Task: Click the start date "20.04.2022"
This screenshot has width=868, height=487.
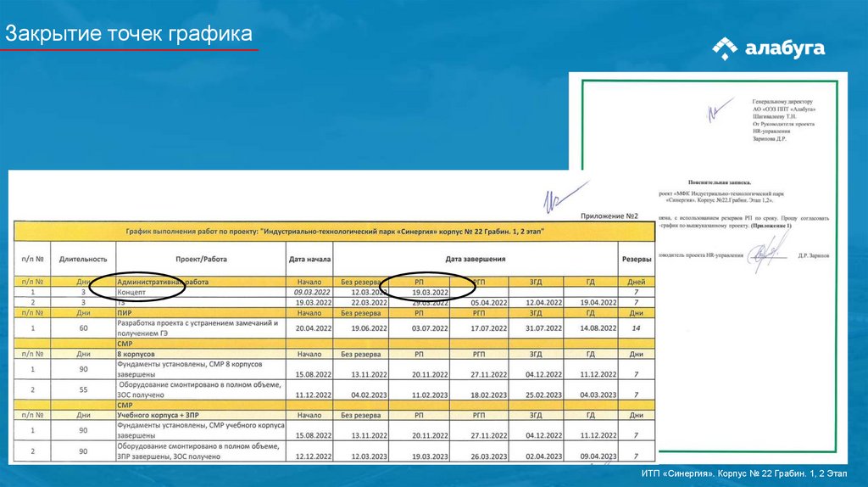Action: [314, 328]
